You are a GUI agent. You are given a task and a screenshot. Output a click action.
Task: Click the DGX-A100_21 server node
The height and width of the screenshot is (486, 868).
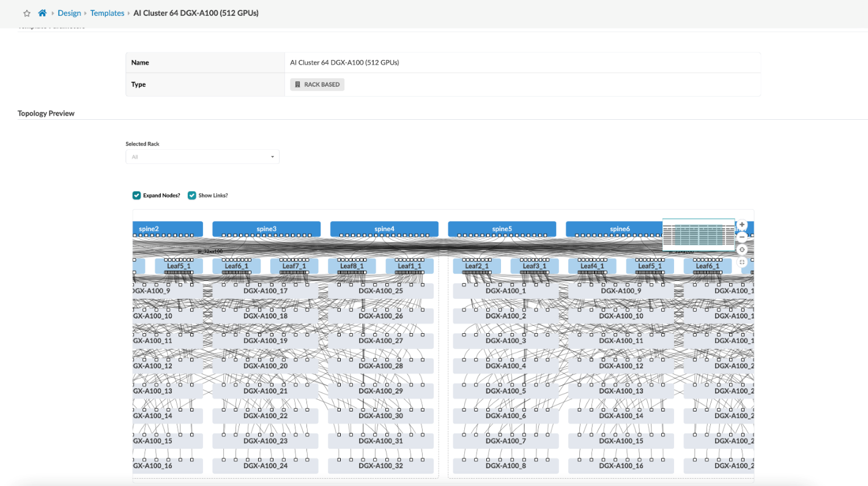point(265,391)
